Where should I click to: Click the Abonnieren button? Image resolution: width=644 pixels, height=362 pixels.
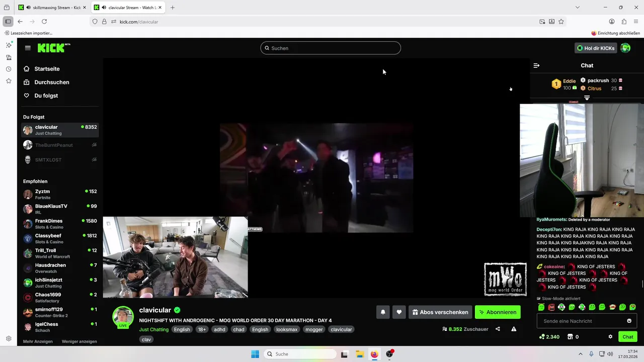(x=498, y=312)
